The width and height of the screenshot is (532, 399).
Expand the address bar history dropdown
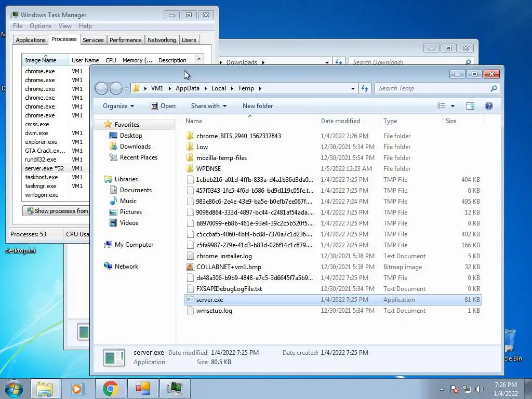click(353, 88)
